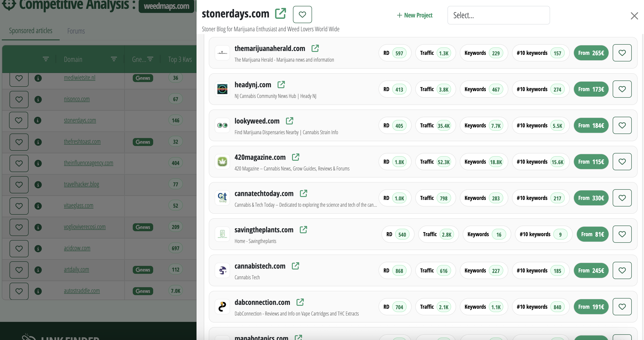
Task: Open stonerdays.com in a new tab
Action: (280, 13)
